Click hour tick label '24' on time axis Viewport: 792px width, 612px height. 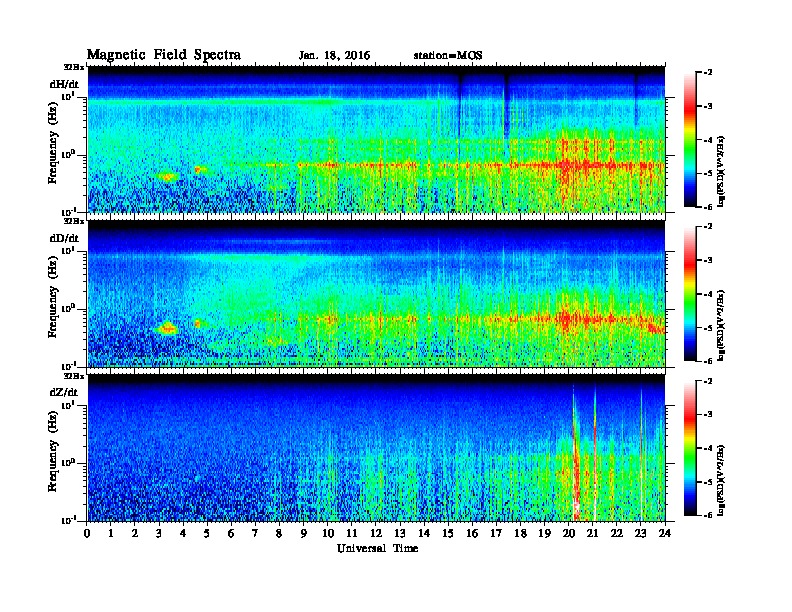coord(665,533)
